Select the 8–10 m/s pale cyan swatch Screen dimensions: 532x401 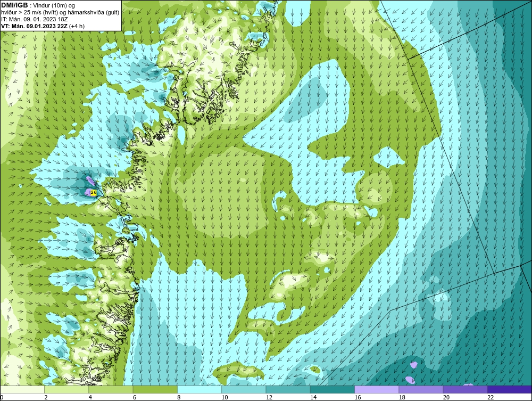[199, 389]
